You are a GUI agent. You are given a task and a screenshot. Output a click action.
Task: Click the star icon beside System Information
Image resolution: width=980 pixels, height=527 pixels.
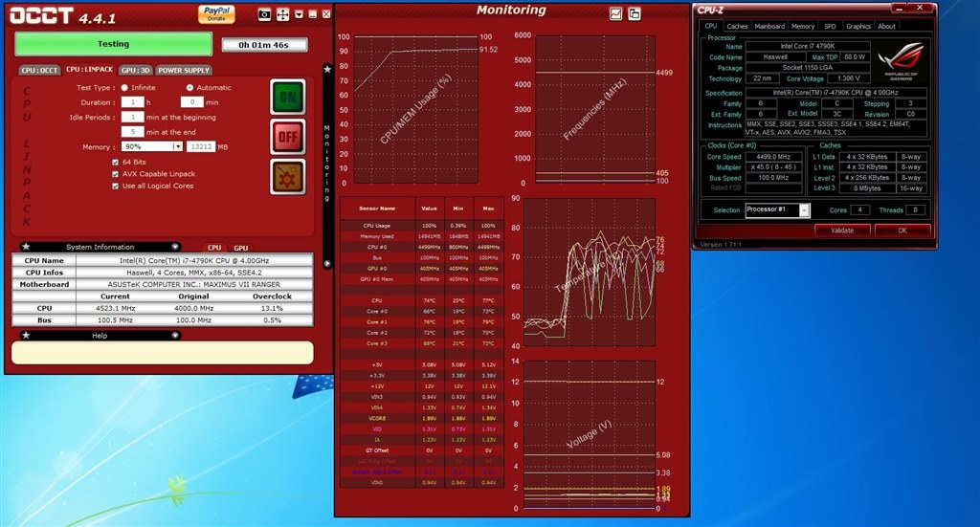click(26, 247)
